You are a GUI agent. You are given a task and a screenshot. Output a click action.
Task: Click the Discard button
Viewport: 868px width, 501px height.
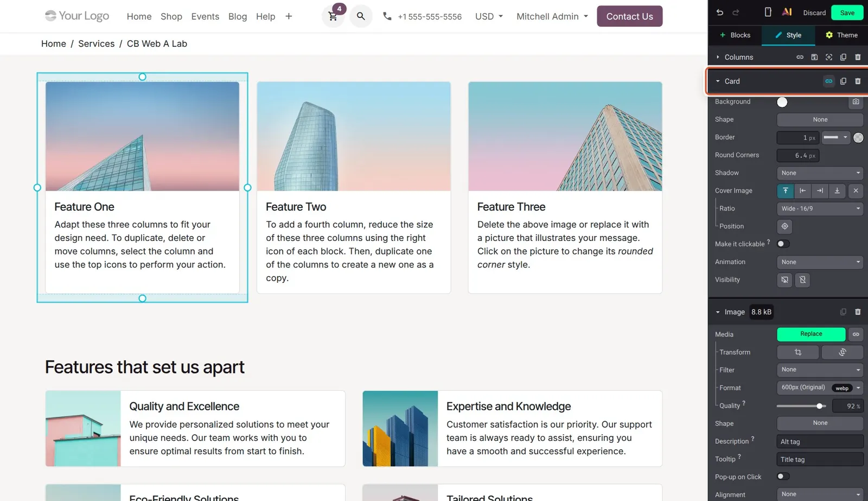tap(814, 12)
